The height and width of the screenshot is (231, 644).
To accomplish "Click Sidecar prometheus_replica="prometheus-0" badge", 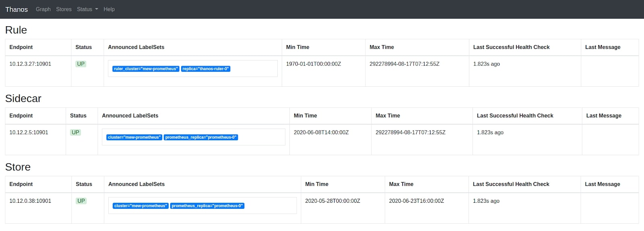I will click(201, 137).
